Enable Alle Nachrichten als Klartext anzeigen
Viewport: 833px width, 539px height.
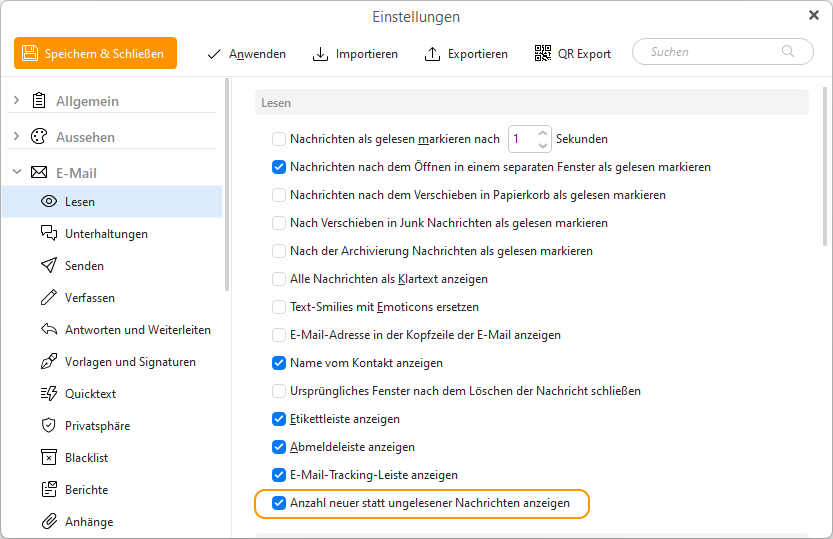[279, 279]
